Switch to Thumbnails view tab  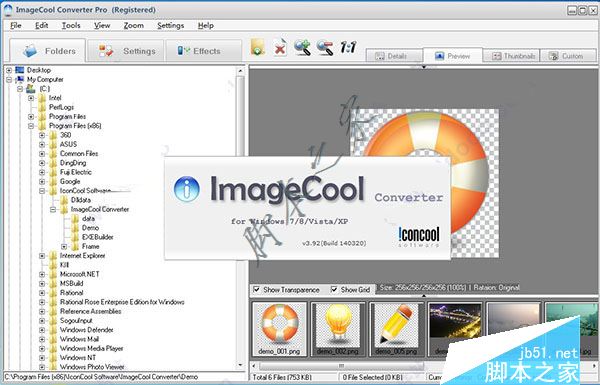[x=511, y=56]
